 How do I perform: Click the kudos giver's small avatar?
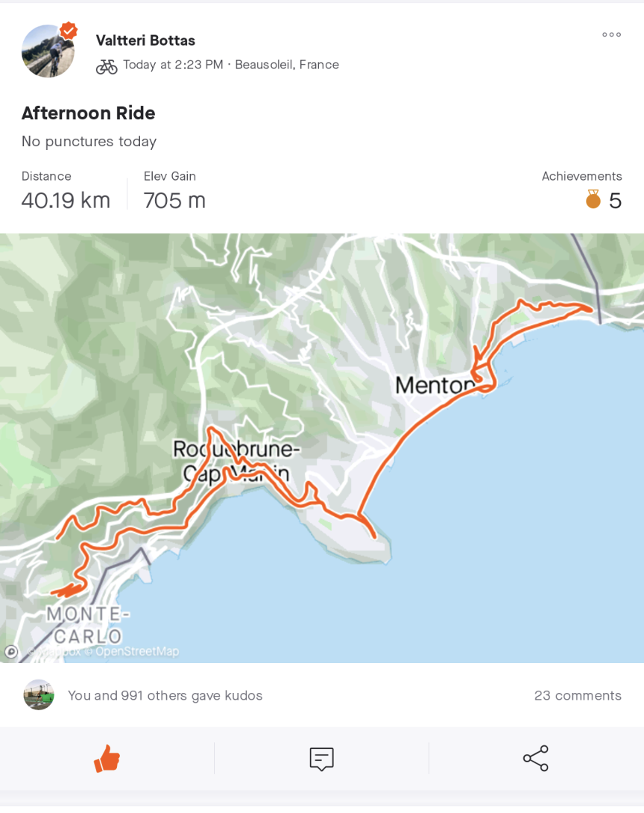(x=39, y=694)
